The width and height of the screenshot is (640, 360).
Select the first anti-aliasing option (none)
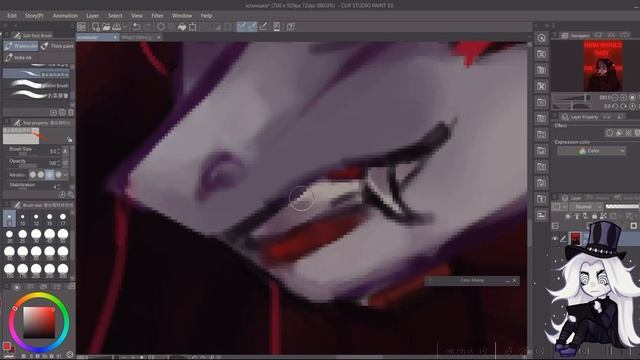click(x=33, y=175)
